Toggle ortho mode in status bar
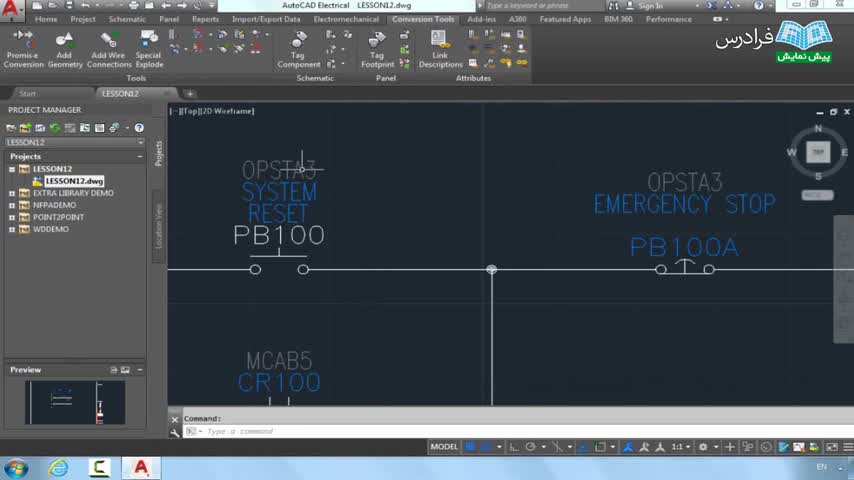854x480 pixels. [514, 447]
